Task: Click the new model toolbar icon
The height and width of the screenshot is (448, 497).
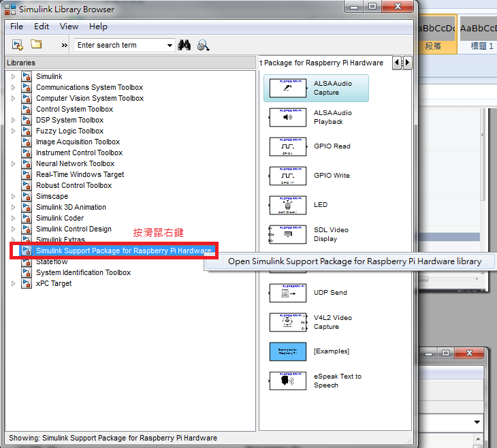Action: [x=18, y=45]
